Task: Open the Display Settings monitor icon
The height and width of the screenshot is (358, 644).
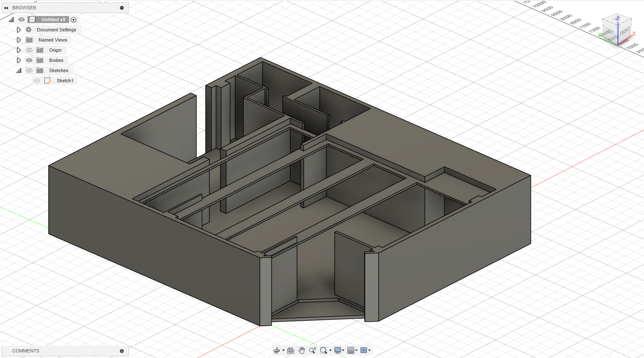Action: 338,350
